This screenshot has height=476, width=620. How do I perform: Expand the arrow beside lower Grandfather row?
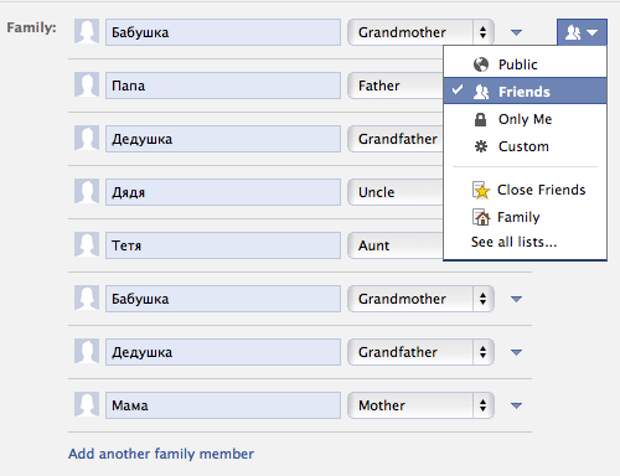pyautogui.click(x=516, y=352)
